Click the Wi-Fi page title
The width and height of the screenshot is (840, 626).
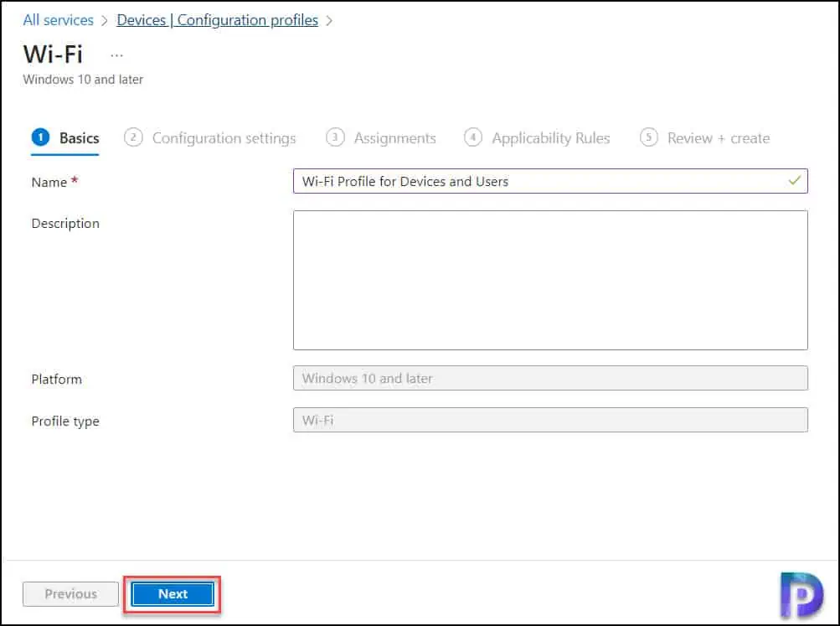[x=53, y=54]
